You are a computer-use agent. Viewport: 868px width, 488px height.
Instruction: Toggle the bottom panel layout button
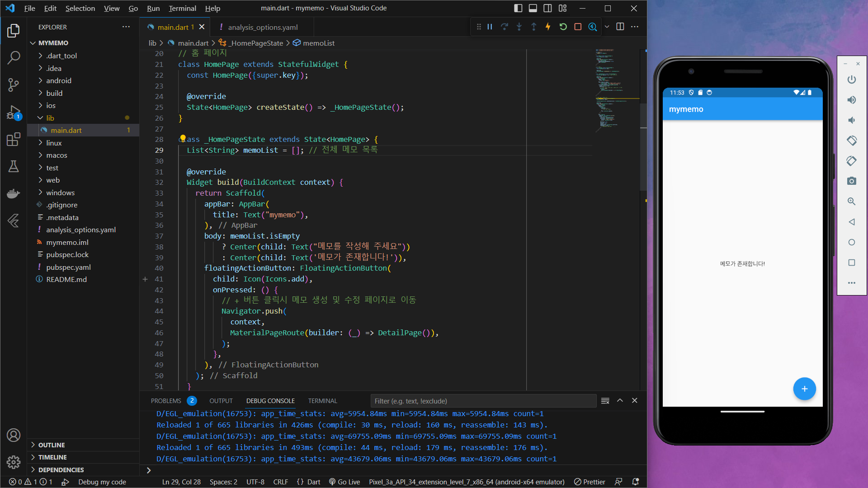533,8
